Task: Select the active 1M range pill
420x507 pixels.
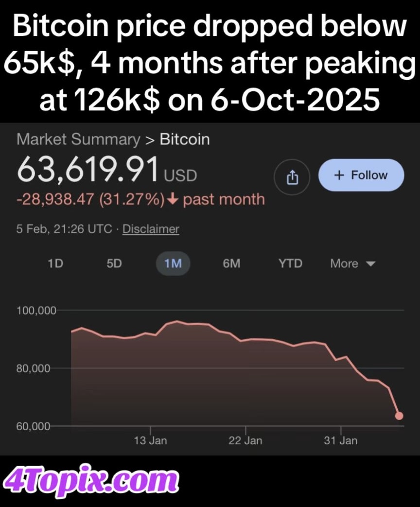Action: [x=173, y=263]
